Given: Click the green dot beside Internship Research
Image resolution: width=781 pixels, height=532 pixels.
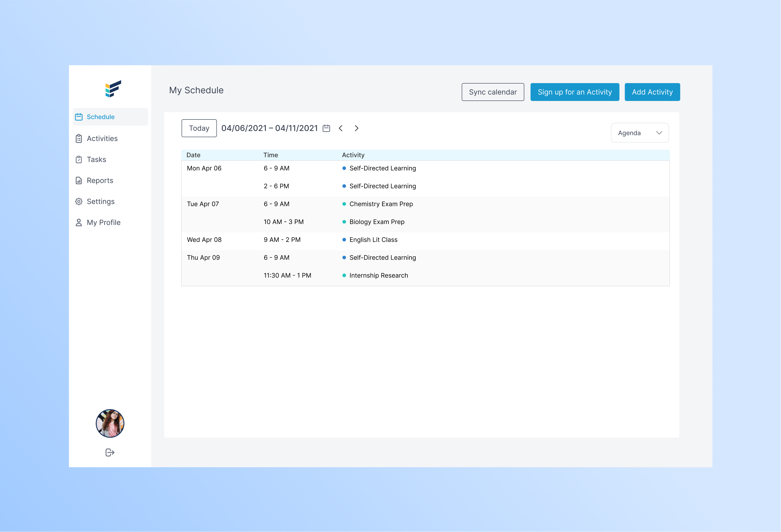Looking at the screenshot, I should tap(344, 276).
